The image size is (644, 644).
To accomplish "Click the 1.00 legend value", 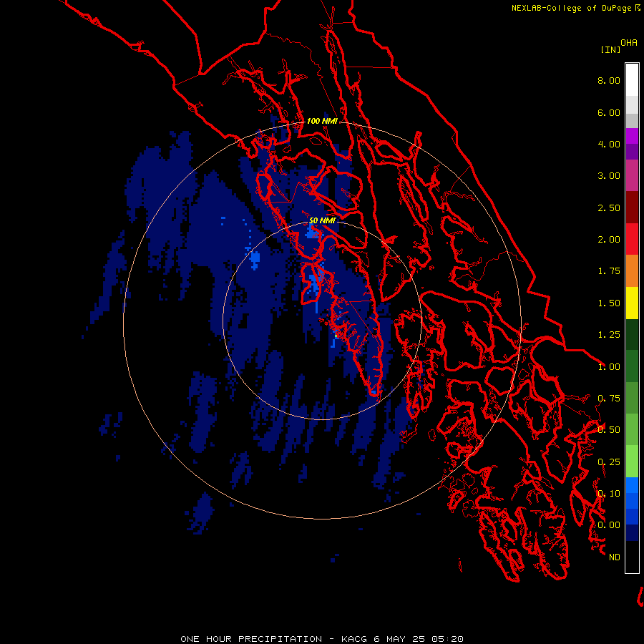I will click(609, 367).
